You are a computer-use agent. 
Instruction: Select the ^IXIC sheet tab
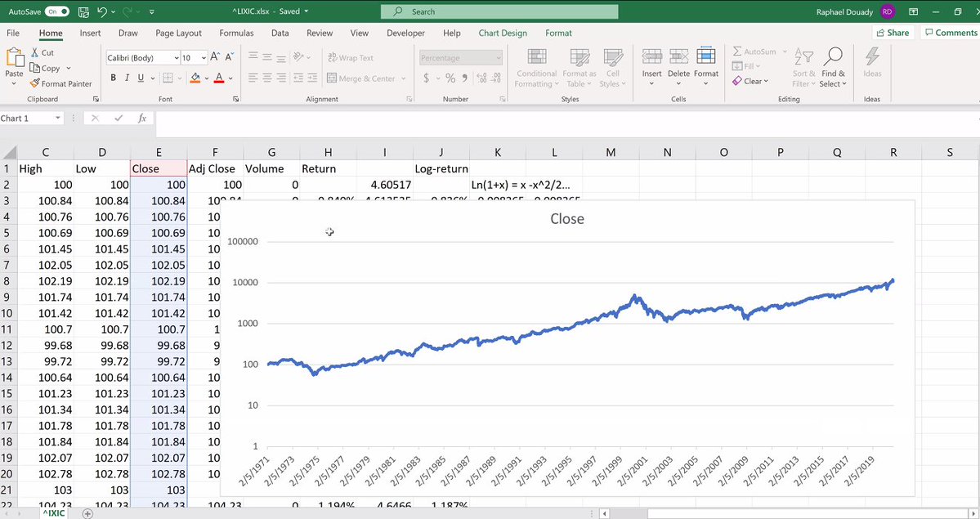pyautogui.click(x=55, y=513)
